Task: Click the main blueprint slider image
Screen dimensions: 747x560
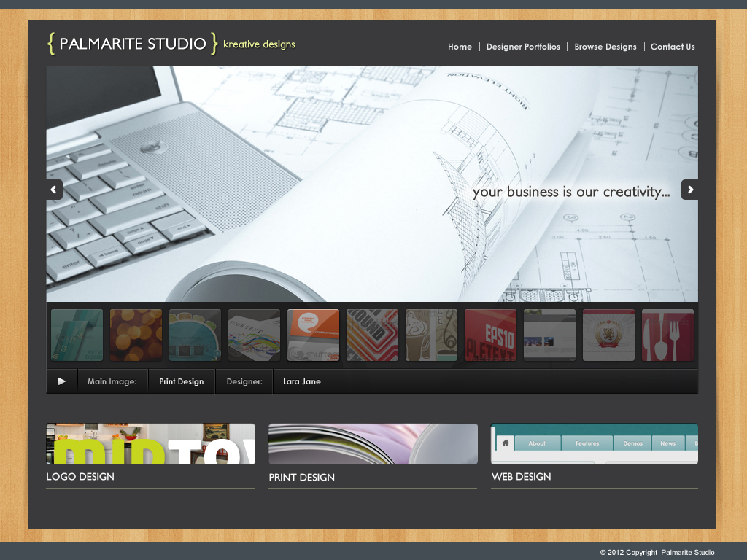Action: coord(372,184)
